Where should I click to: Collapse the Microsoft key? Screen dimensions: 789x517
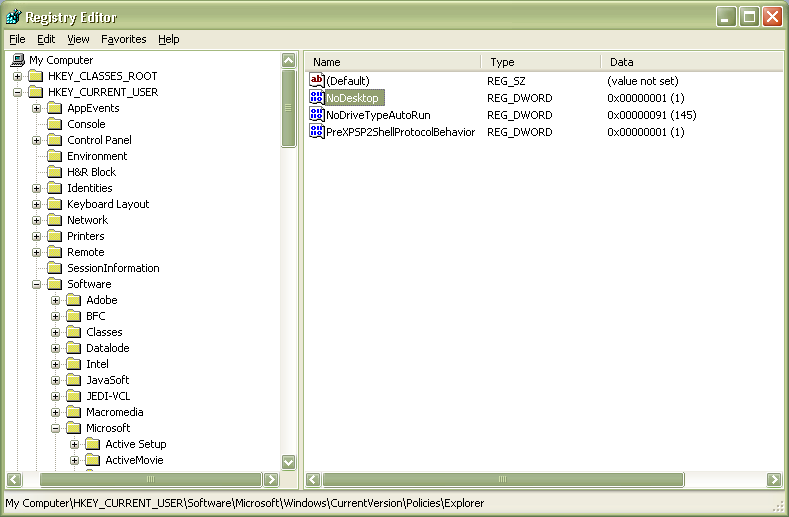pyautogui.click(x=55, y=428)
